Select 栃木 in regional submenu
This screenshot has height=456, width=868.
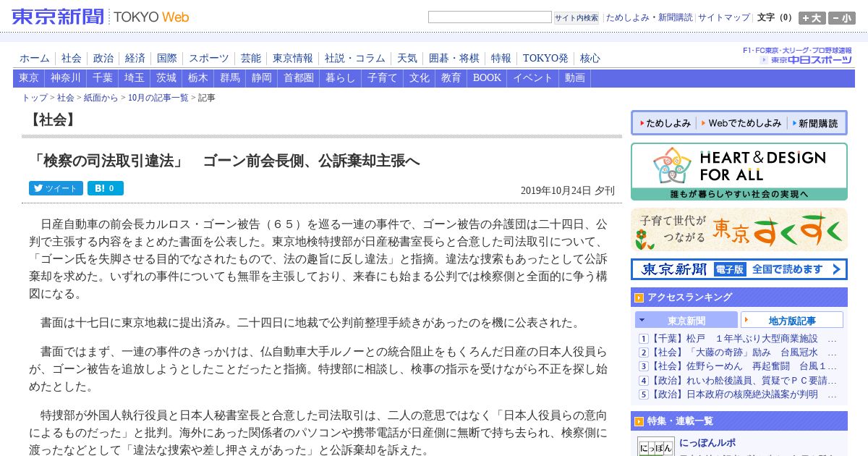(198, 78)
